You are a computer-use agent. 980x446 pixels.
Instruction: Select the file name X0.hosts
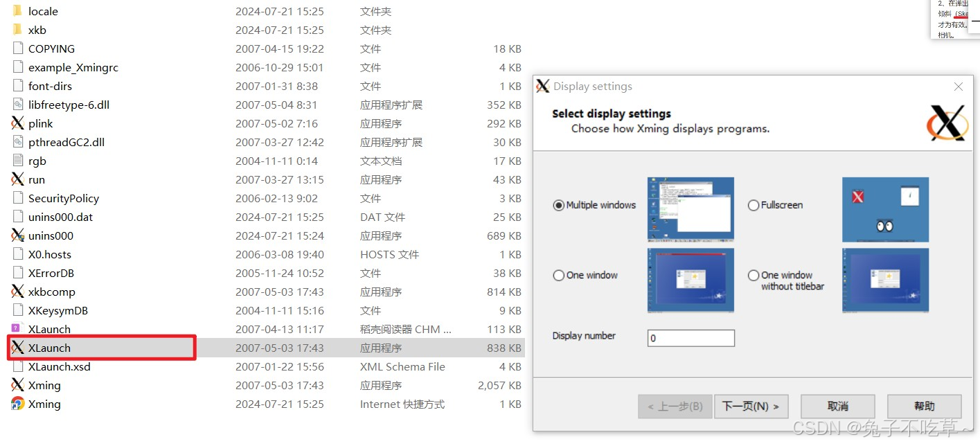point(50,254)
